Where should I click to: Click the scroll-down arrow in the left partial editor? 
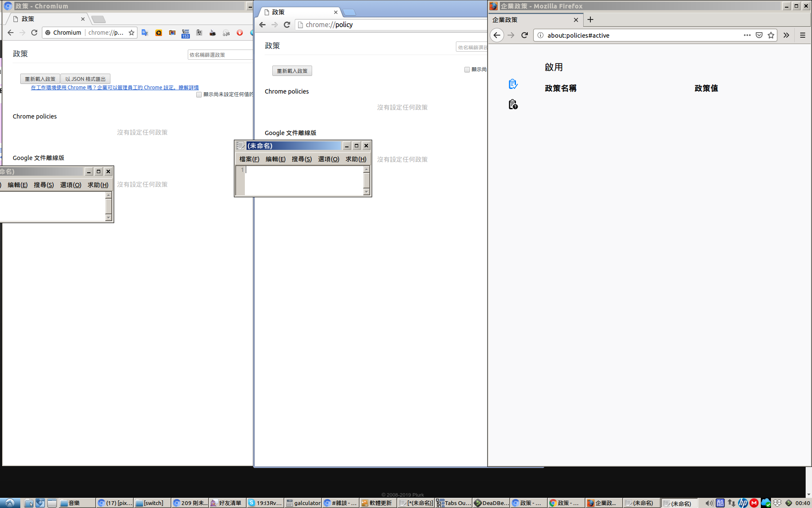(x=109, y=218)
